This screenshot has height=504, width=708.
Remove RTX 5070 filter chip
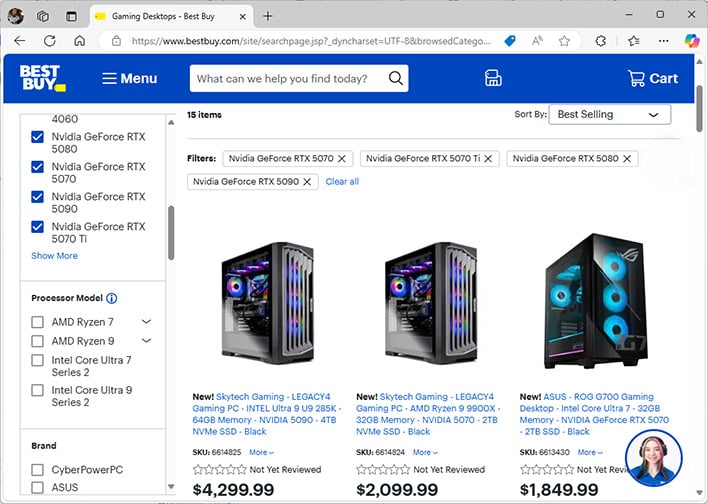pos(342,159)
